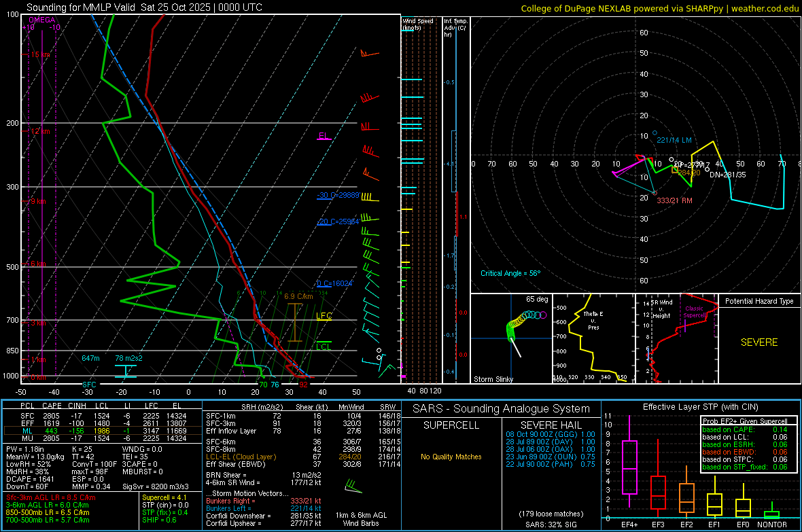Click the yellow SEVERE hazard text
Screen dimensions: 802x532
pyautogui.click(x=759, y=342)
